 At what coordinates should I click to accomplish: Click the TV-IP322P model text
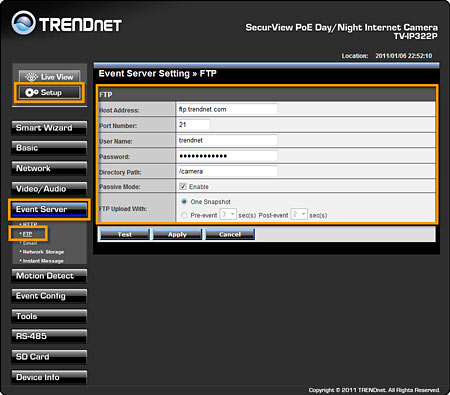pyautogui.click(x=416, y=36)
